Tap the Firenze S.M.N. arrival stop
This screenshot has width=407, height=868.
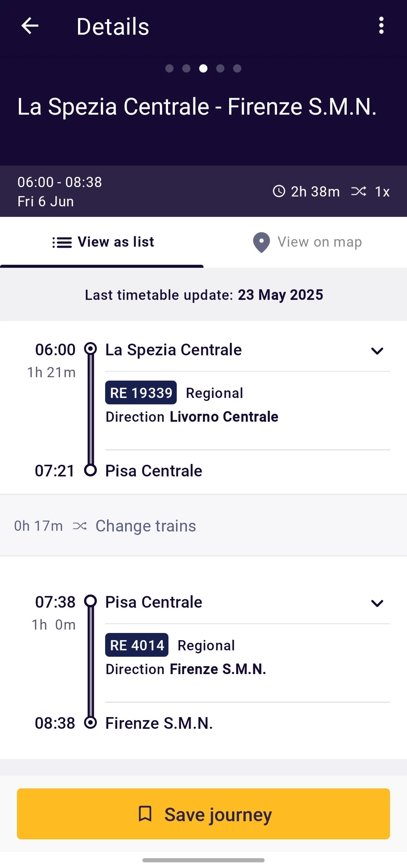click(x=159, y=724)
